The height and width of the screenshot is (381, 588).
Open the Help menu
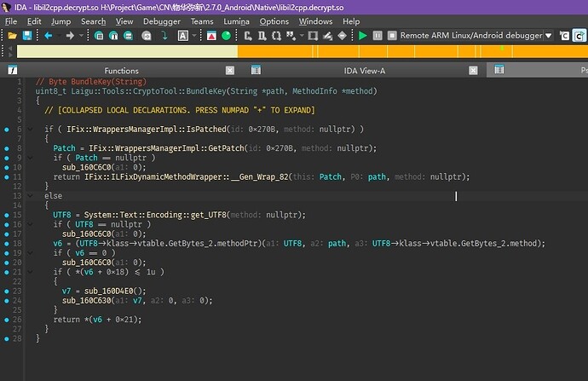click(x=351, y=21)
